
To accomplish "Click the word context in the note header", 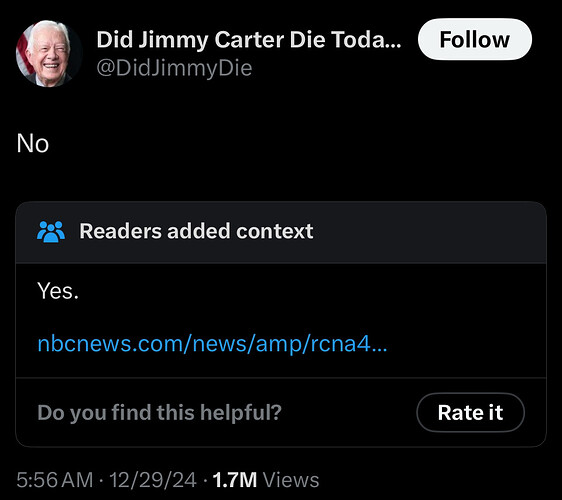I will 275,232.
